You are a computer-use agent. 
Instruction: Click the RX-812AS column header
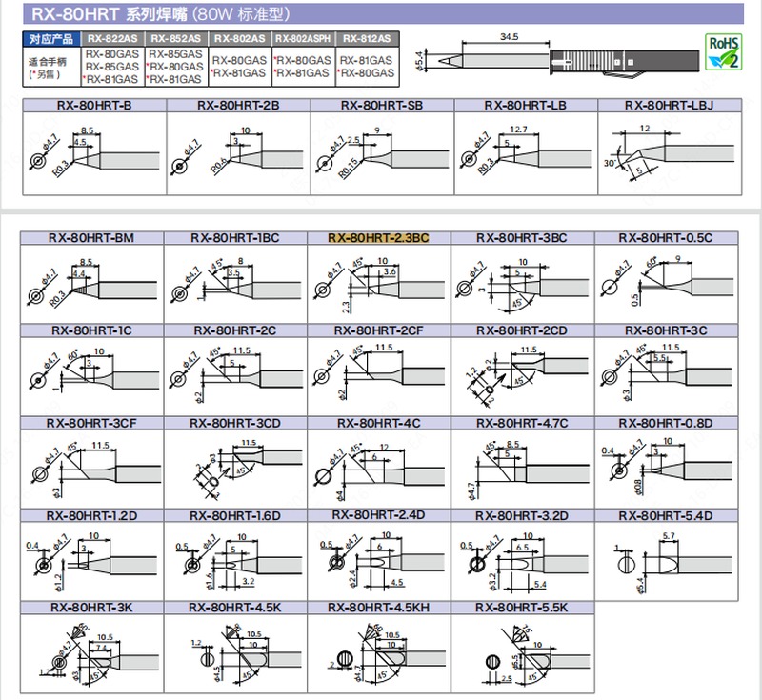click(367, 39)
